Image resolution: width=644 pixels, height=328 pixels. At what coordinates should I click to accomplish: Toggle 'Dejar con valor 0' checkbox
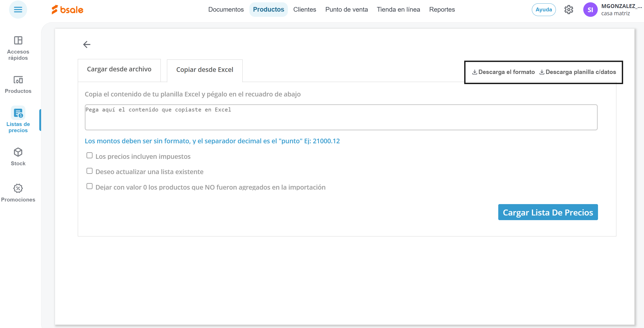tap(89, 186)
